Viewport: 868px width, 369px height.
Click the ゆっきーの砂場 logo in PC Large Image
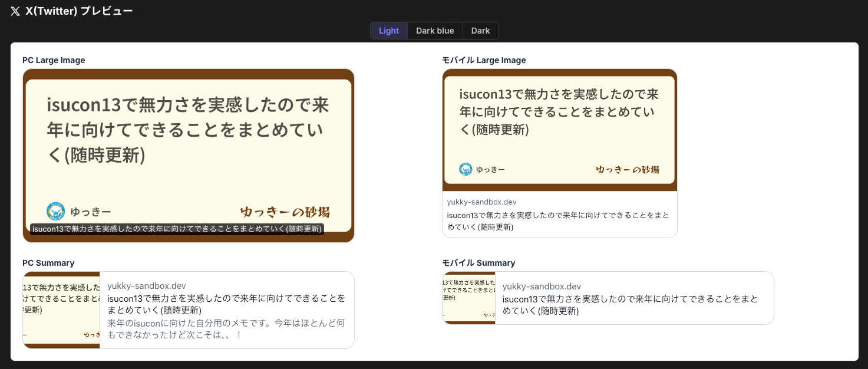point(285,212)
